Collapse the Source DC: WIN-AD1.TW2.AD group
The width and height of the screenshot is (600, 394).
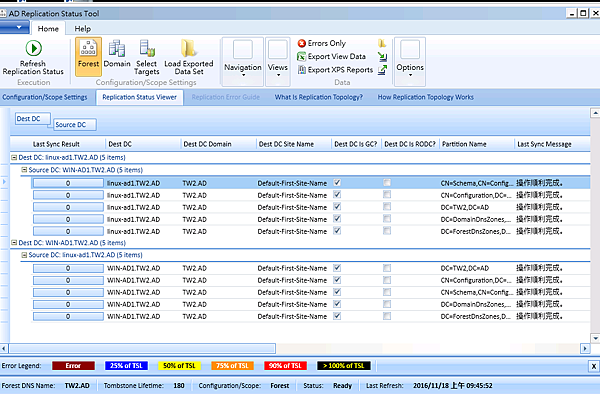[x=24, y=169]
